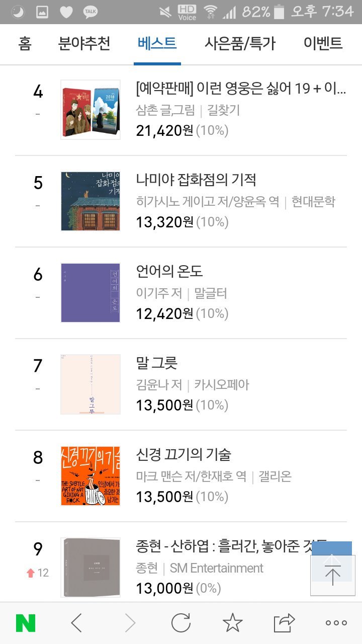
Task: Open the 나미야 잡화점의 기적 book title
Action: pos(196,180)
